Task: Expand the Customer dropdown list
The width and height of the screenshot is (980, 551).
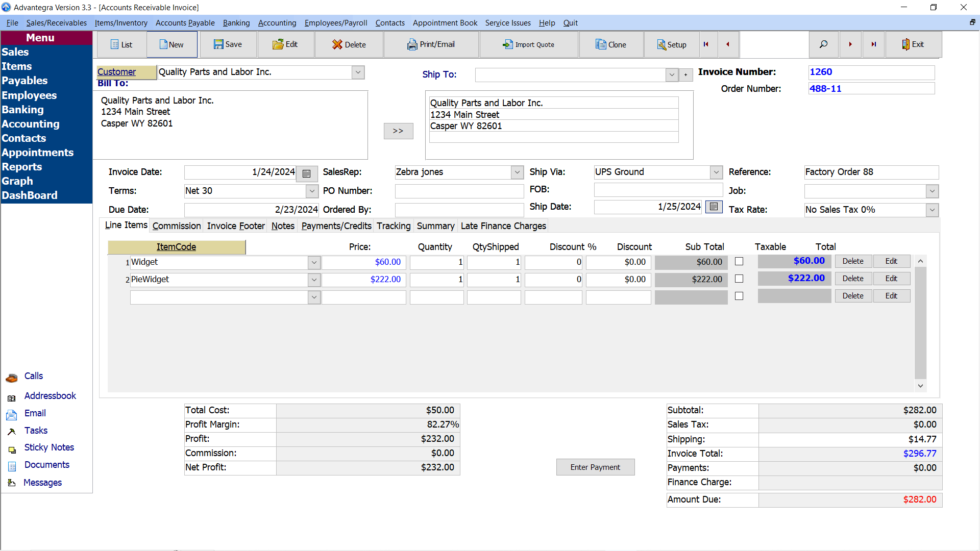Action: pos(358,72)
